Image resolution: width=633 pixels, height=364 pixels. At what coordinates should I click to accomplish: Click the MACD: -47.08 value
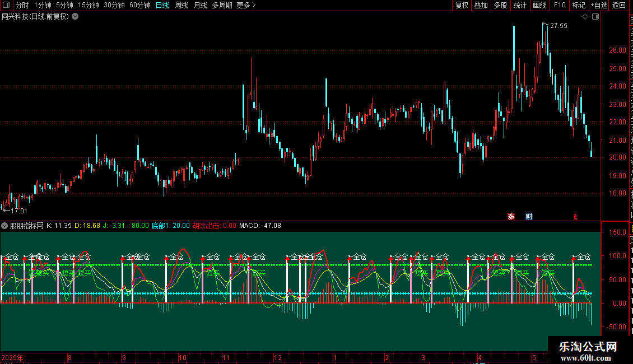coord(260,226)
